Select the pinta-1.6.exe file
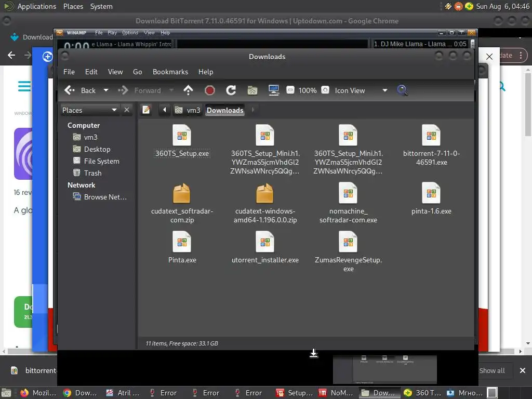The width and height of the screenshot is (532, 399). [431, 198]
